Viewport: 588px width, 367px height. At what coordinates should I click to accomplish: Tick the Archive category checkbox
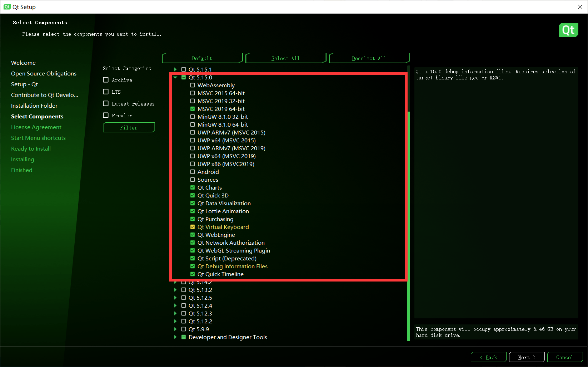click(x=106, y=80)
